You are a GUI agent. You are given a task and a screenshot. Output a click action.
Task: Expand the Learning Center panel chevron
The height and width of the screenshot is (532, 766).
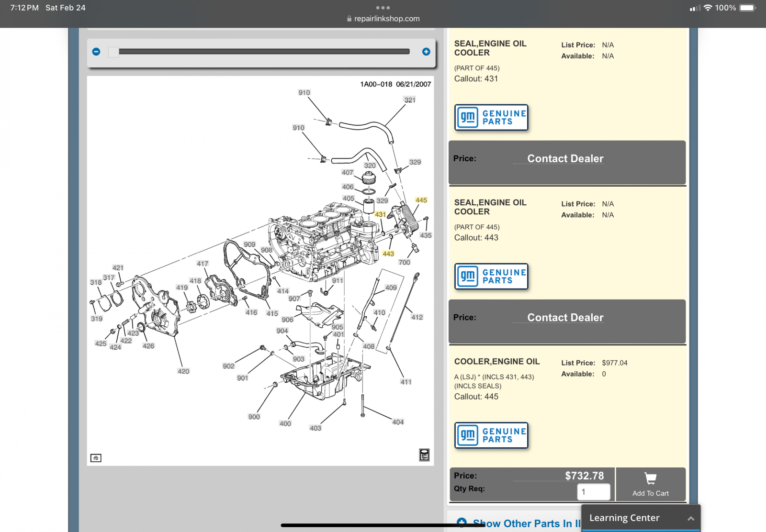pos(690,518)
